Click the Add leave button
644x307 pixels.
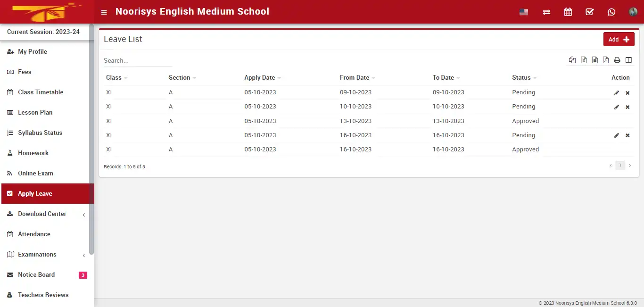point(619,40)
